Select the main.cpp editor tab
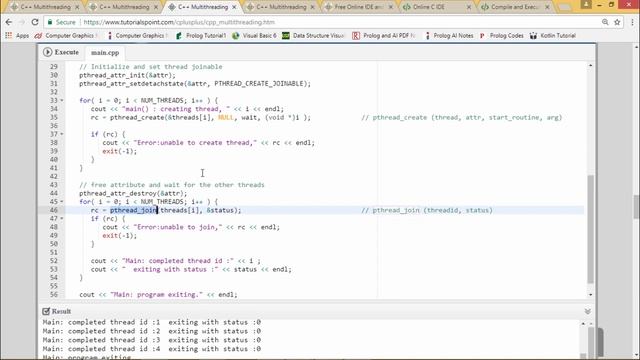 click(x=105, y=53)
